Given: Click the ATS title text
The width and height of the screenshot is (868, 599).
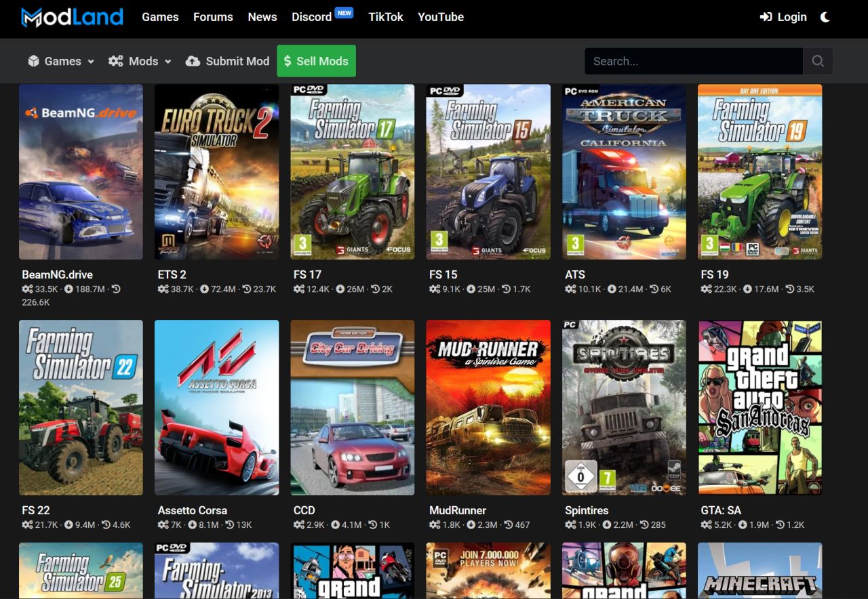Looking at the screenshot, I should (x=575, y=274).
